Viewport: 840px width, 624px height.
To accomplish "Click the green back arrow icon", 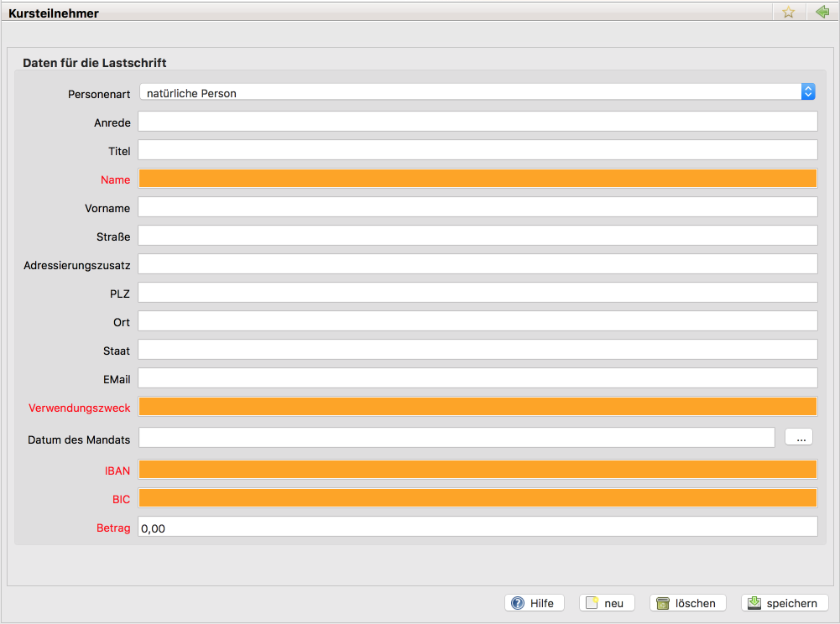I will (822, 13).
